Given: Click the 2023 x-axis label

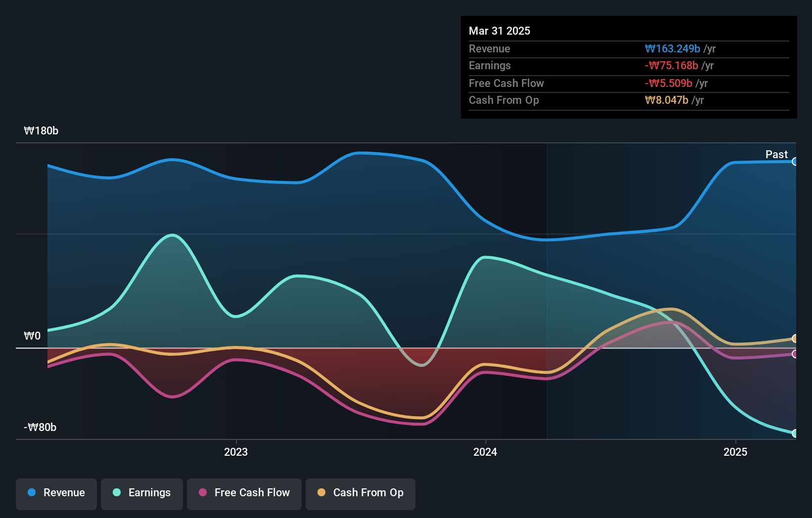Looking at the screenshot, I should [x=236, y=452].
